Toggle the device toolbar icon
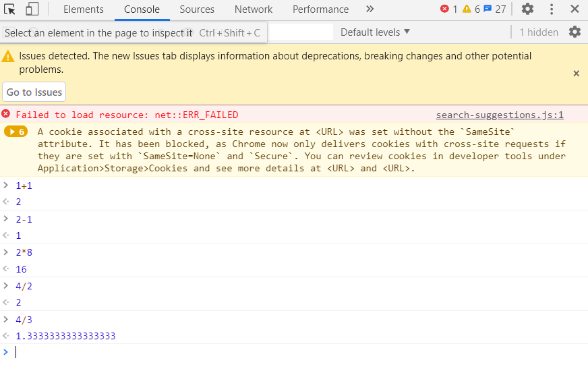 32,9
